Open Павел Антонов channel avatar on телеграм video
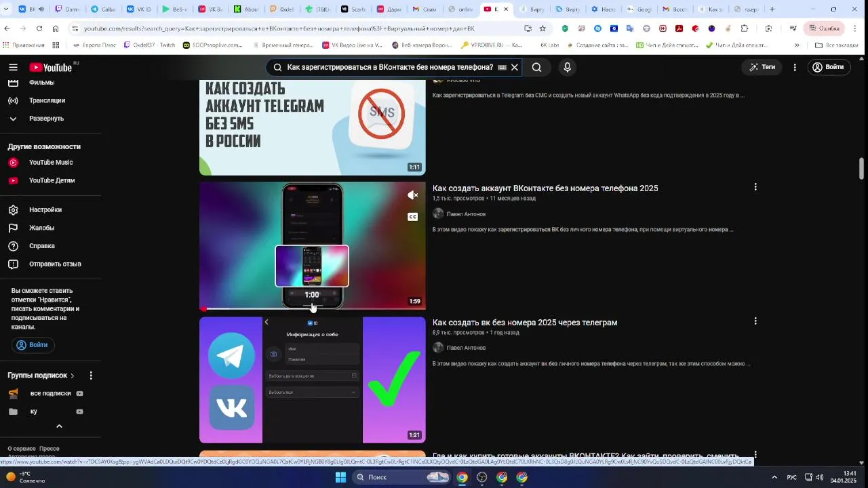 [x=438, y=348]
